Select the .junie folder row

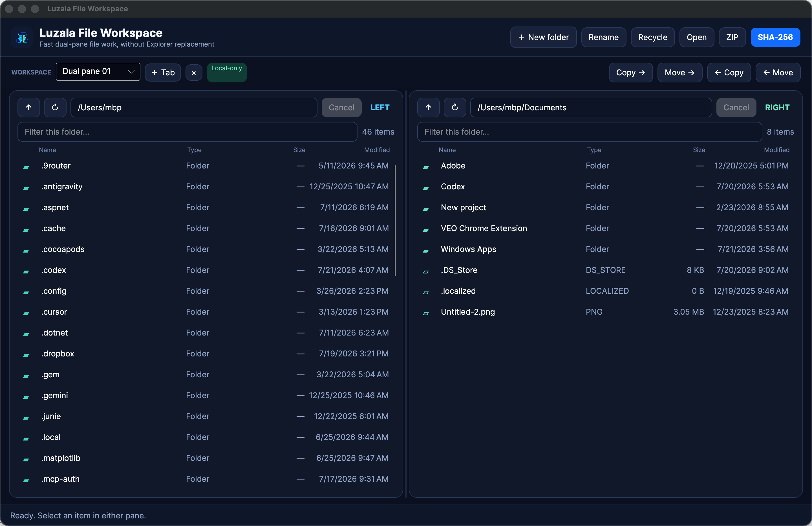point(206,416)
